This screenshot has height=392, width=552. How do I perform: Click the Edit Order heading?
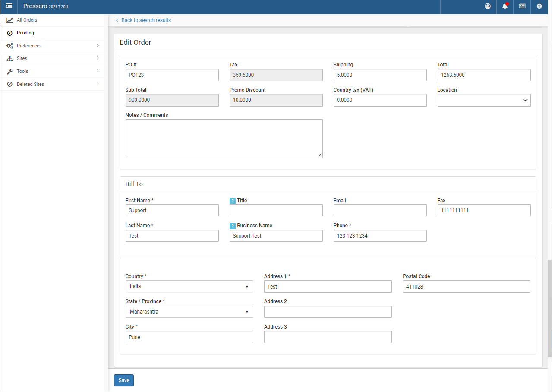click(135, 43)
